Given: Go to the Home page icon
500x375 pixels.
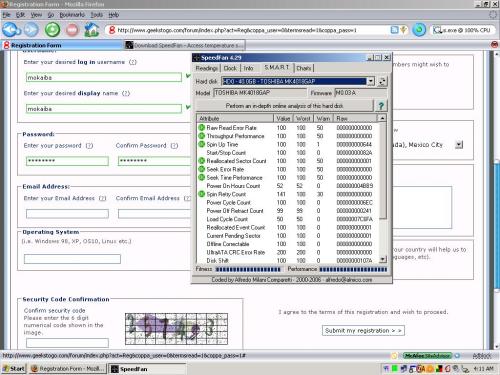Looking at the screenshot, I should pyautogui.click(x=92, y=30).
